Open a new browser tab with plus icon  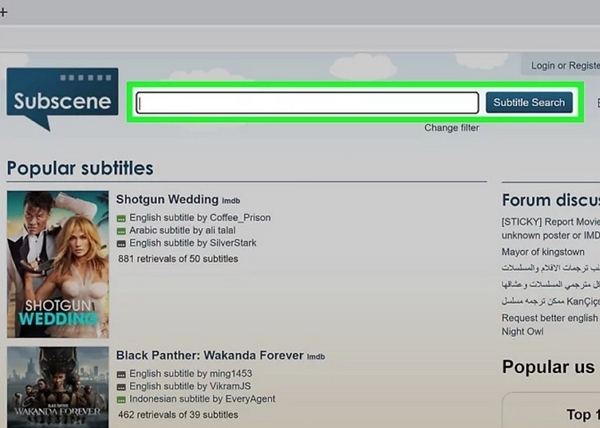tap(3, 12)
